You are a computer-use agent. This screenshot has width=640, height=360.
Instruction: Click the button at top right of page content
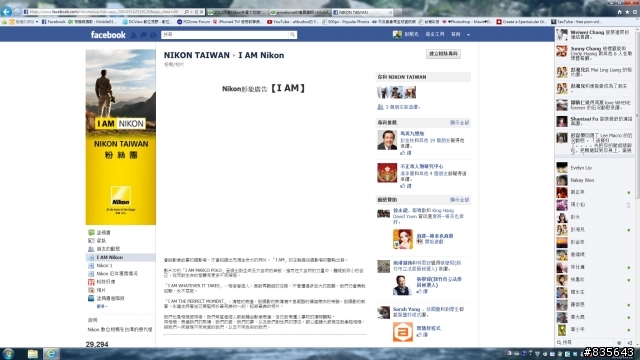(443, 54)
